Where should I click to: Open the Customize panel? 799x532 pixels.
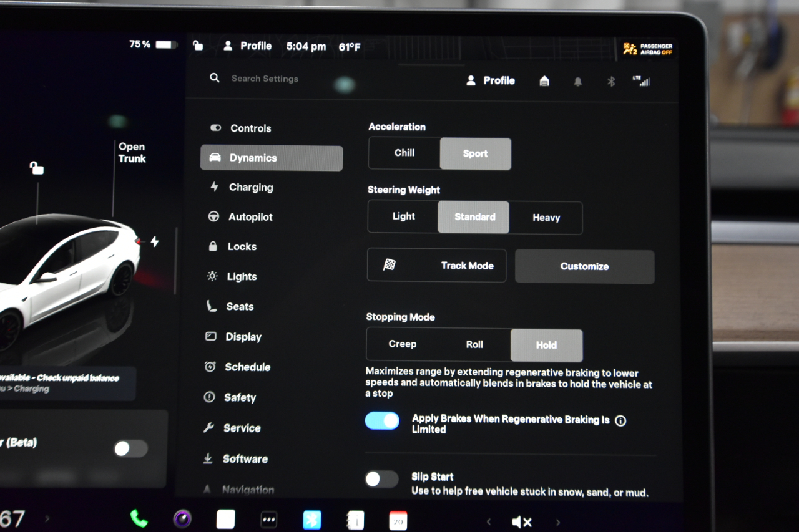[x=584, y=266]
